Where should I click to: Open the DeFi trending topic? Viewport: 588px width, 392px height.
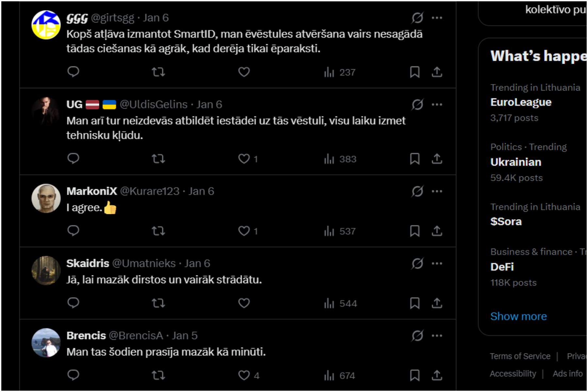[502, 267]
